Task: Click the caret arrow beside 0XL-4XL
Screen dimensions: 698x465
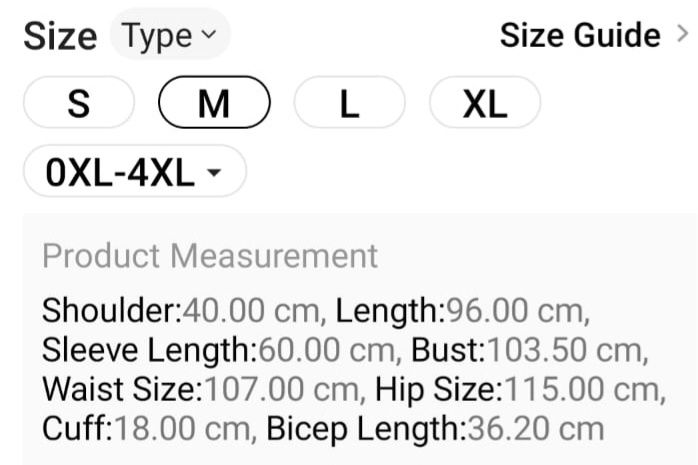Action: click(x=214, y=173)
